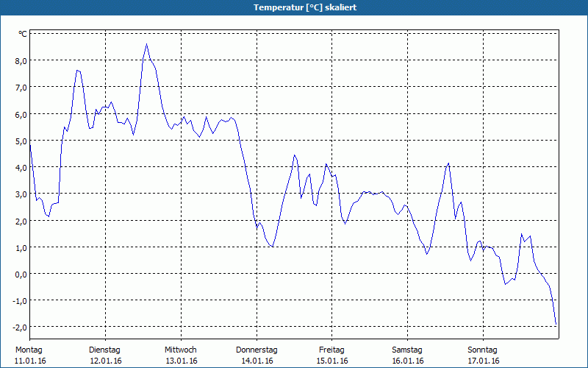Click the Dienstag day label

(104, 350)
